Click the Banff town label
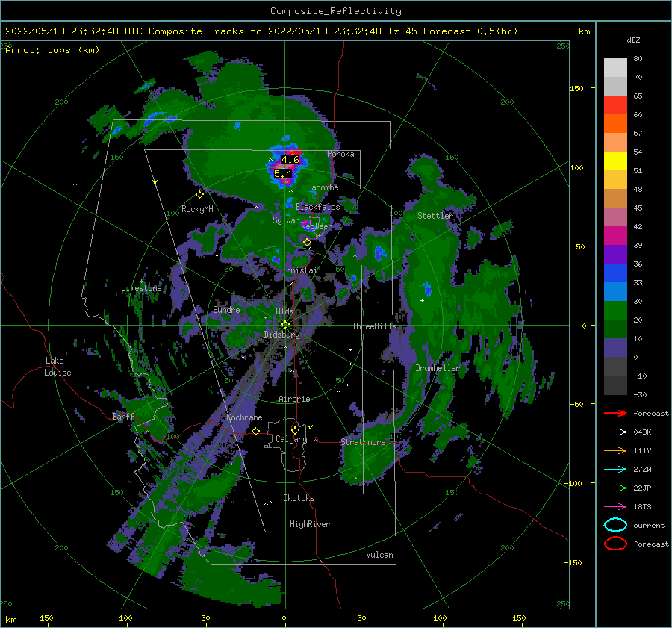Viewport: 672px width, 628px height. click(123, 416)
